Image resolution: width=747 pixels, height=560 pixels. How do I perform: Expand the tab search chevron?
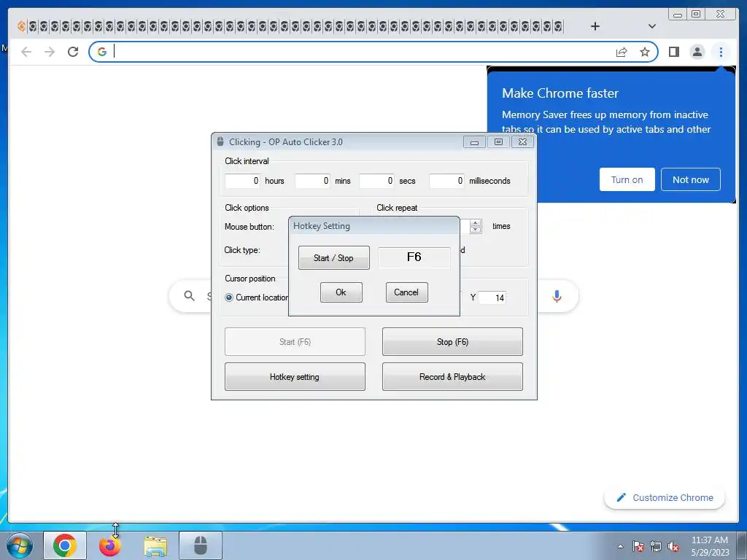[652, 26]
